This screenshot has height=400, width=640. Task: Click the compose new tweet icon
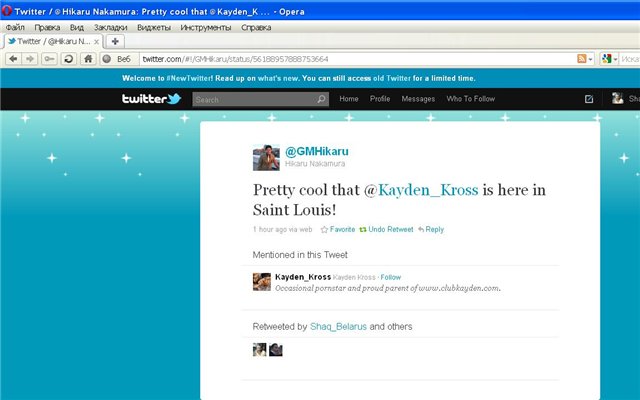pyautogui.click(x=589, y=99)
